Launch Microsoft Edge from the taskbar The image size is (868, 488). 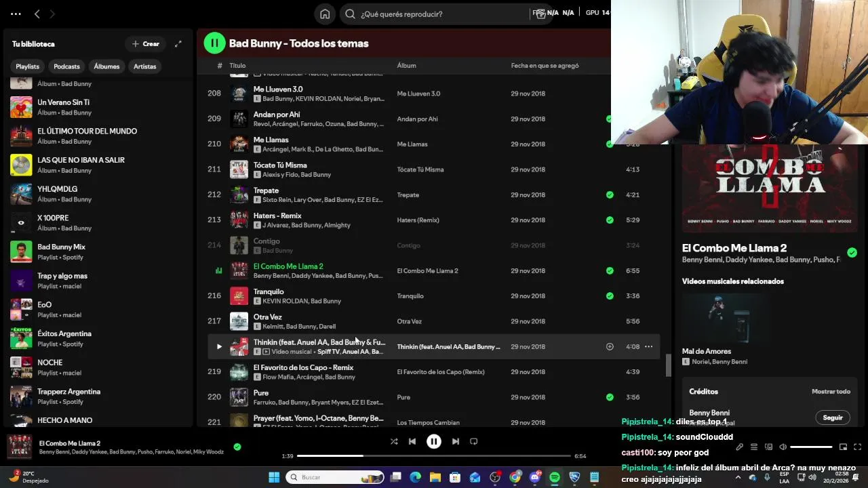[416, 477]
